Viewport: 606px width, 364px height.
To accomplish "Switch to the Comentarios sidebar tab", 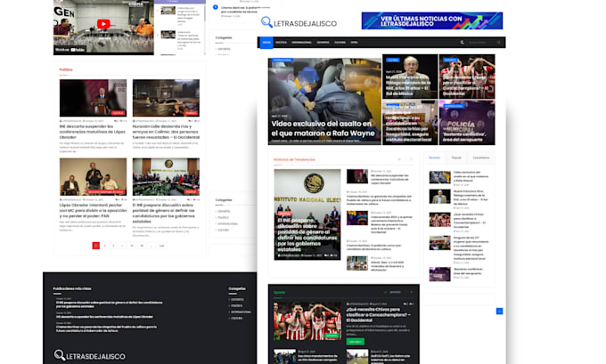I will coord(480,158).
